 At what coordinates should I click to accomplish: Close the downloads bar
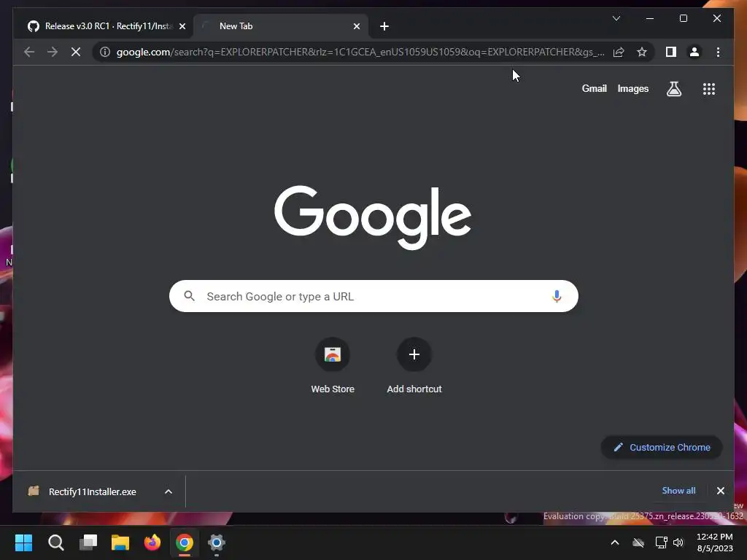[x=720, y=491]
